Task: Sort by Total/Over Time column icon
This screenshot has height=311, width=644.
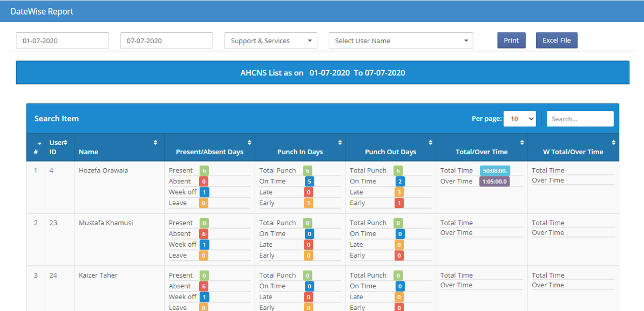Action: [522, 143]
